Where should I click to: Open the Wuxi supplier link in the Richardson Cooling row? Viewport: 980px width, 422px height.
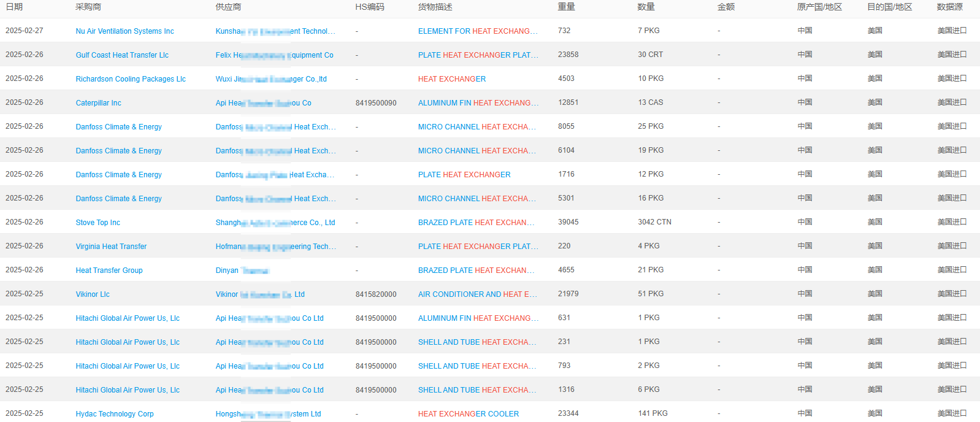pyautogui.click(x=271, y=79)
